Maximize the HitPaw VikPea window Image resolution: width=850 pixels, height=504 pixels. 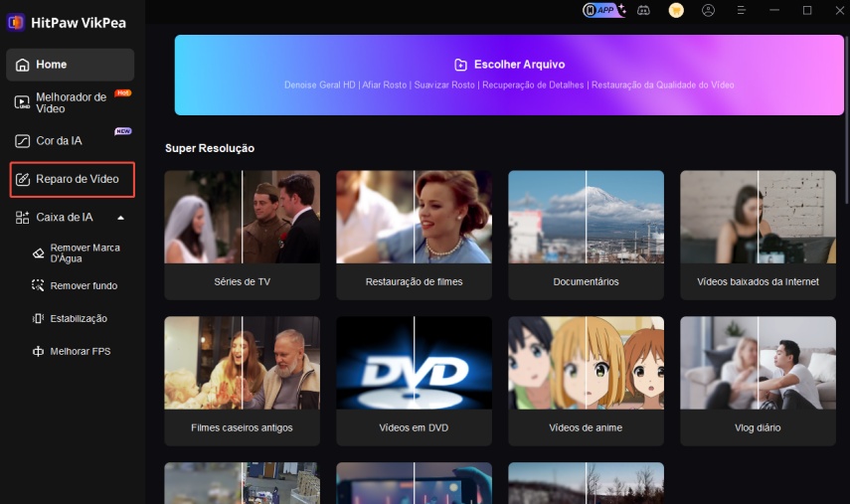coord(807,10)
